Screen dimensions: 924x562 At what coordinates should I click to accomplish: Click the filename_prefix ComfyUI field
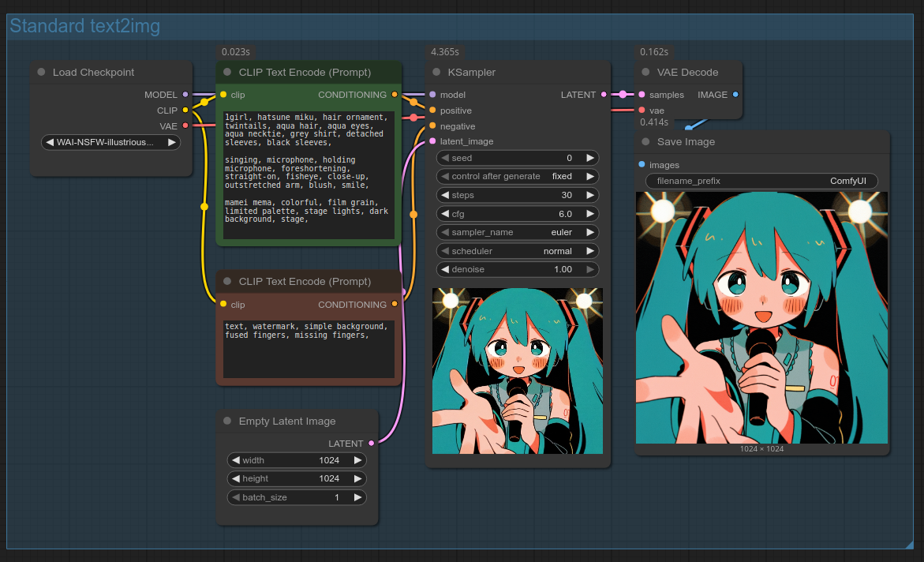coord(761,181)
